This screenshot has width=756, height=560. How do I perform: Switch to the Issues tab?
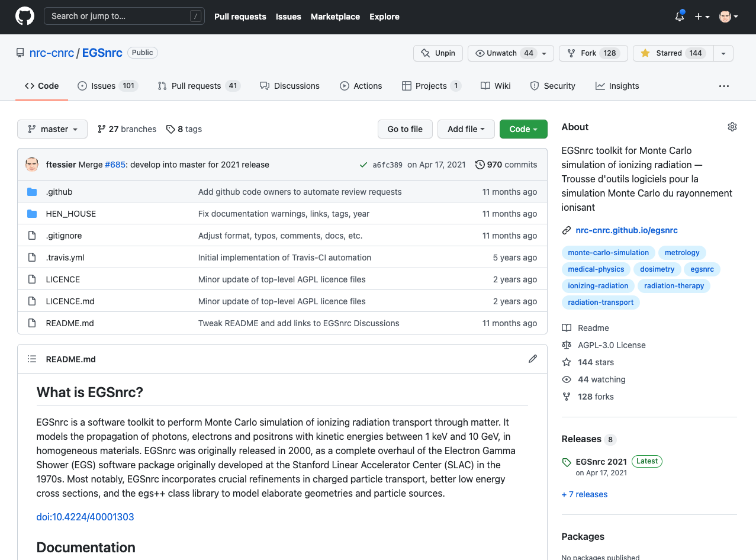tap(108, 86)
